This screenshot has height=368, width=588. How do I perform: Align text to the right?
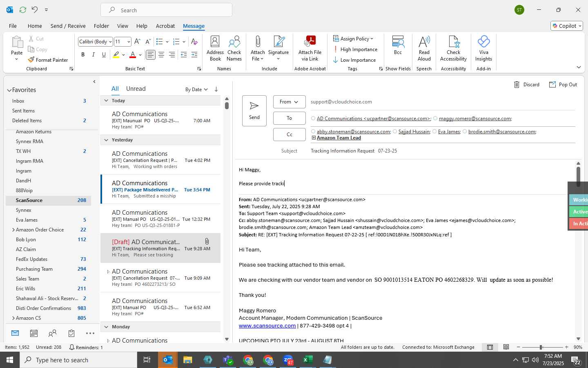(172, 54)
